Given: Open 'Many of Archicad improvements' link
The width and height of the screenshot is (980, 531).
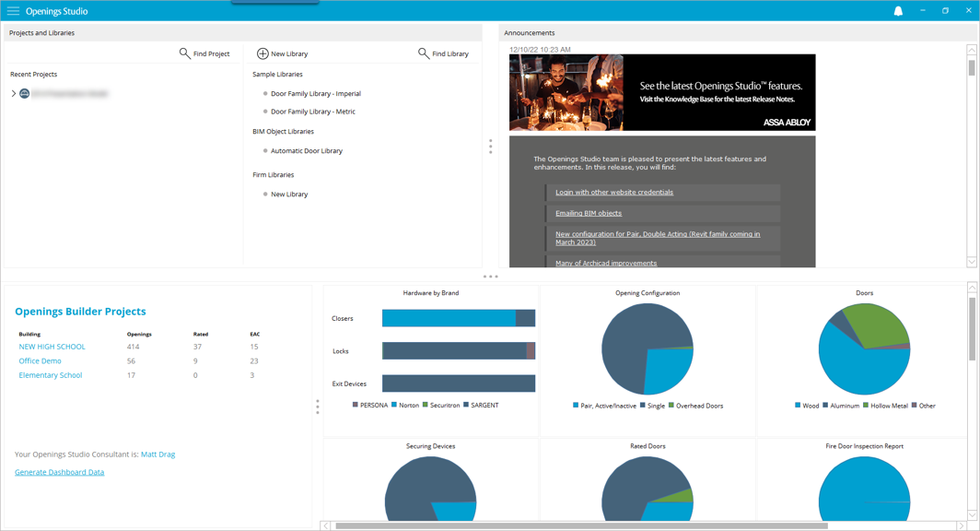Looking at the screenshot, I should (606, 264).
